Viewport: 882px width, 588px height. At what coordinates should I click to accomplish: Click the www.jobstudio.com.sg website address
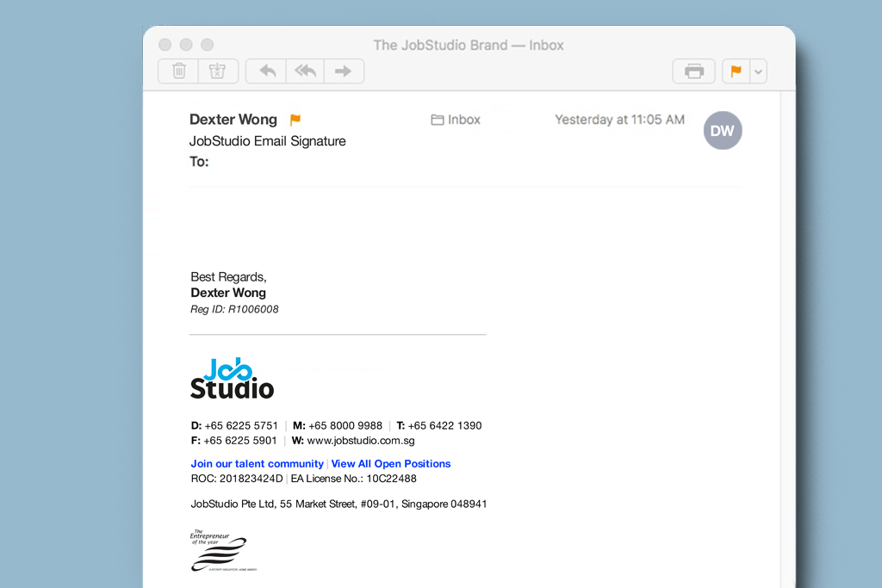coord(361,441)
